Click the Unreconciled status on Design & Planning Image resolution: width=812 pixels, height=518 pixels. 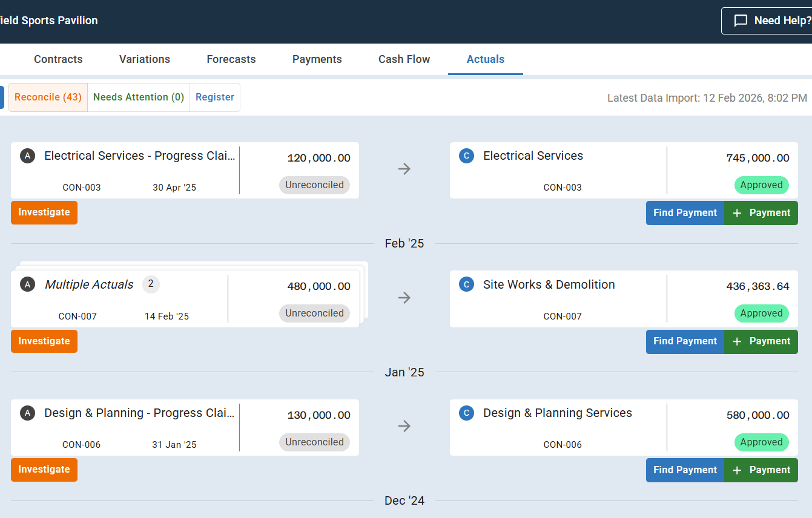[314, 442]
